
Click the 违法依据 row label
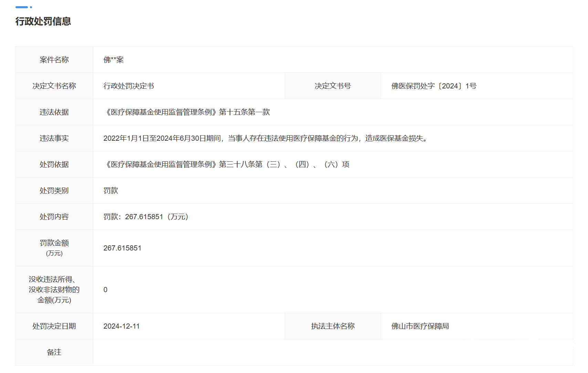coord(54,112)
